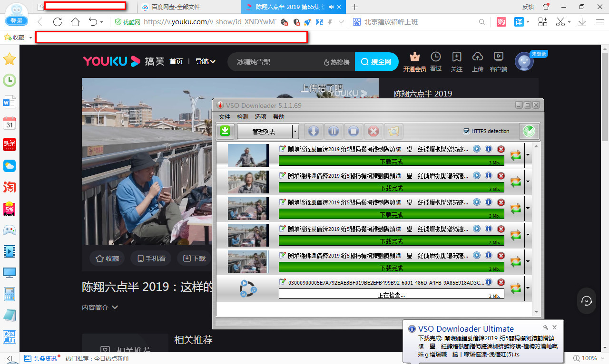Screen dimensions: 609x364
Task: Open the folder search icon in VSO toolbar
Action: [394, 131]
